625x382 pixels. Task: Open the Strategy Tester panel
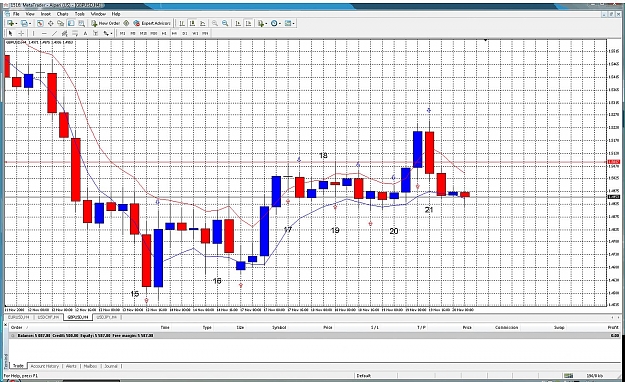(x=82, y=23)
